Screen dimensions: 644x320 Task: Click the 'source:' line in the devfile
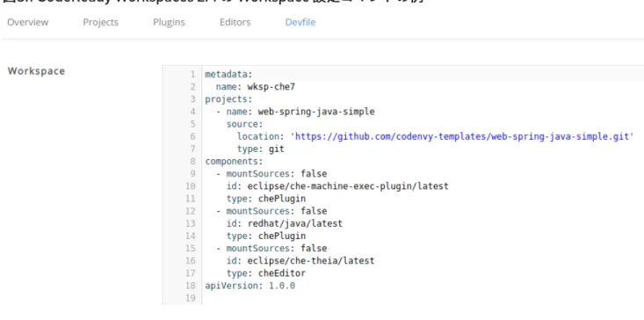coord(244,124)
